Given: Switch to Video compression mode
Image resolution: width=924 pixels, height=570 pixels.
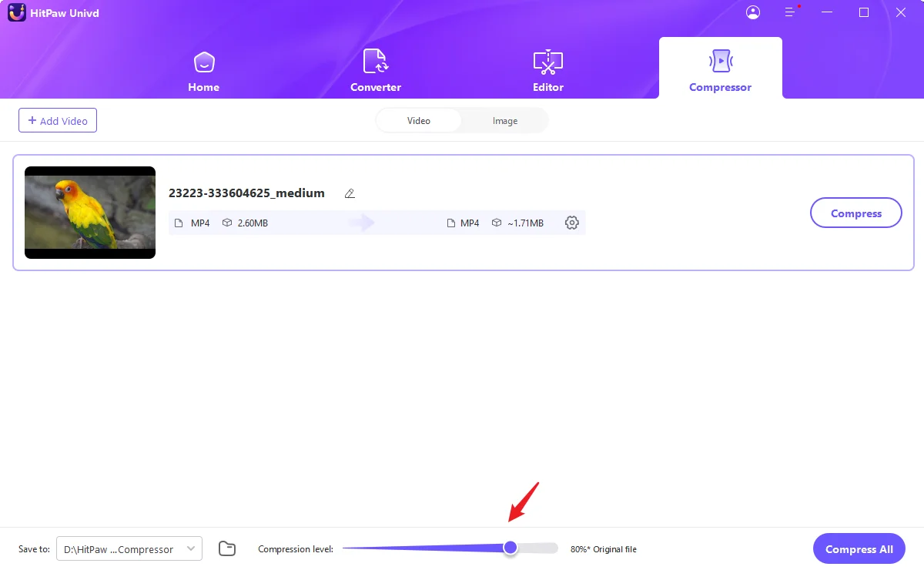Looking at the screenshot, I should [x=419, y=121].
